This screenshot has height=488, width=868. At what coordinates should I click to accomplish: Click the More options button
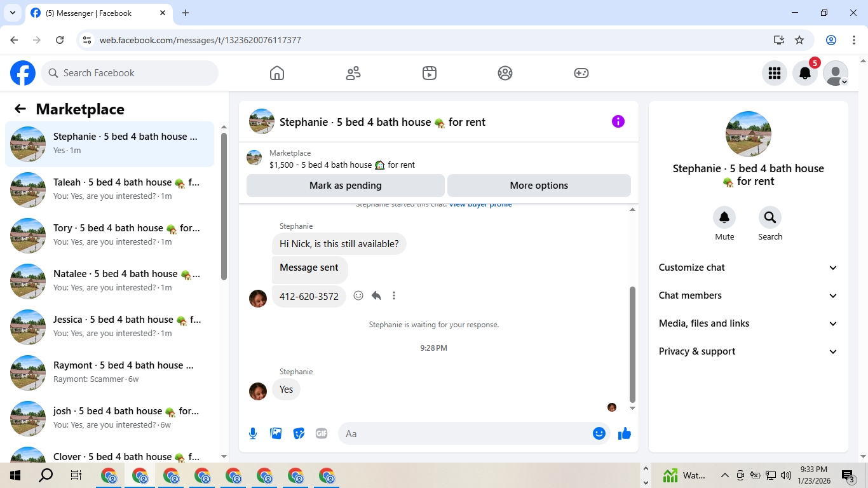click(539, 186)
